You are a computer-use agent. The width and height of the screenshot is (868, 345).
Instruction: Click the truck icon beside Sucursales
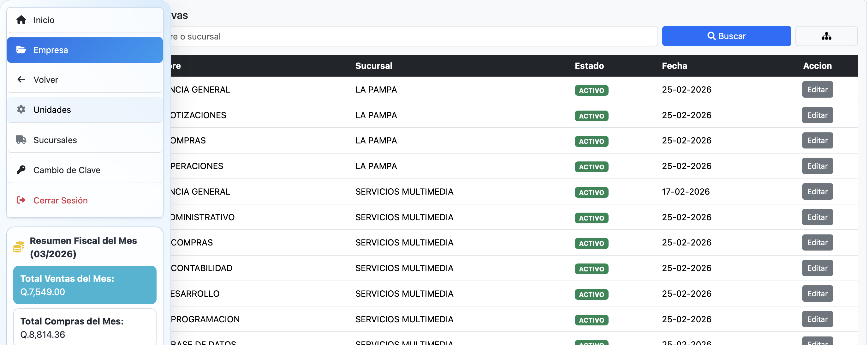21,139
